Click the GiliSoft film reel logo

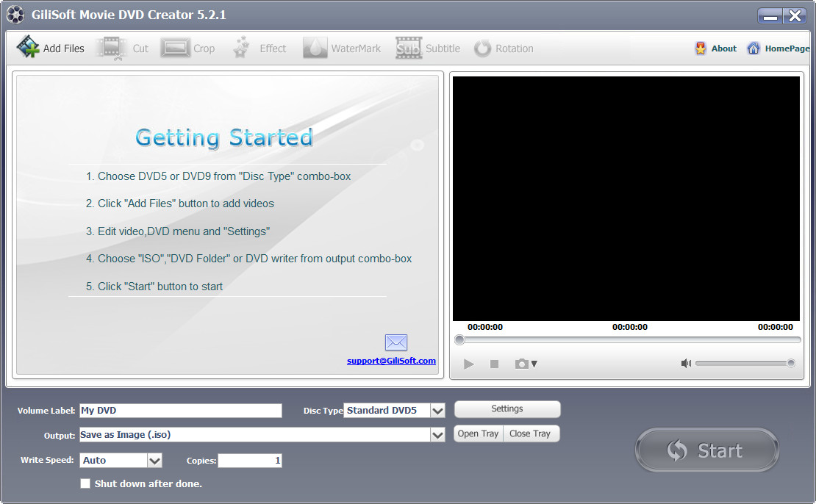[15, 15]
